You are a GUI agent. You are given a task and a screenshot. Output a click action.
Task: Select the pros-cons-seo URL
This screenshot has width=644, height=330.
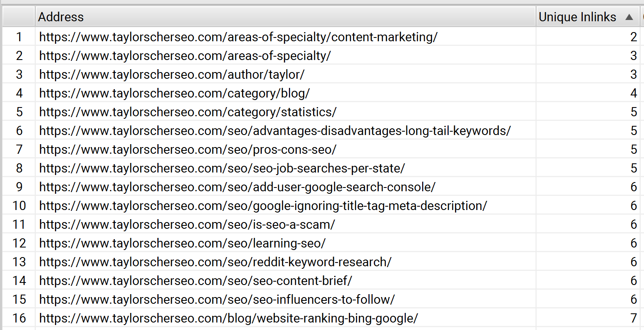click(x=188, y=149)
